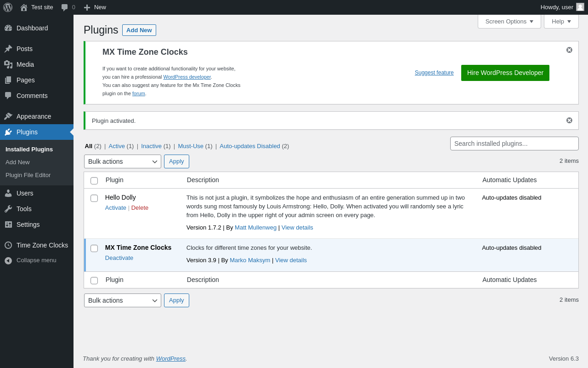
Task: Click the Media icon in sidebar
Action: tap(8, 64)
